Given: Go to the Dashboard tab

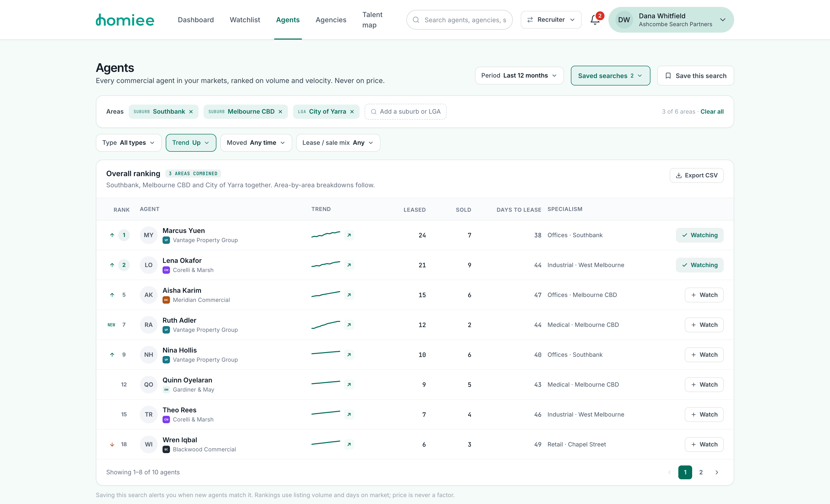Looking at the screenshot, I should 196,20.
